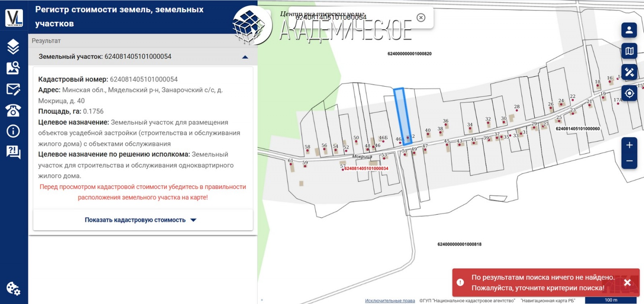Click the user account icon
Image resolution: width=644 pixels, height=304 pixels.
point(629,30)
